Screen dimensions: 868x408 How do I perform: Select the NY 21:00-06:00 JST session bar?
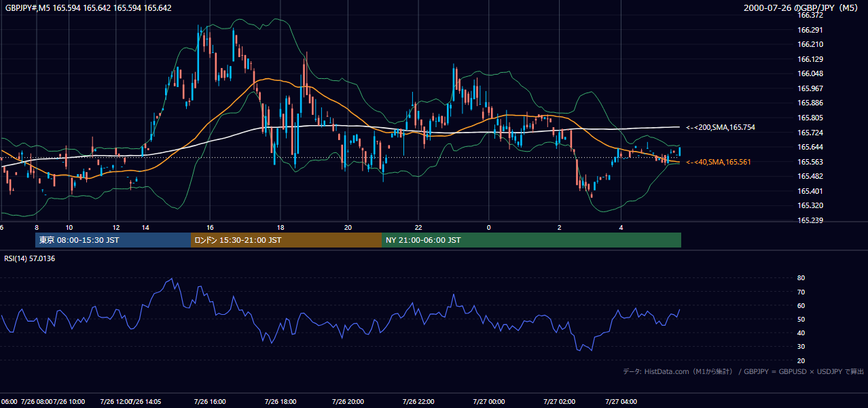click(531, 240)
